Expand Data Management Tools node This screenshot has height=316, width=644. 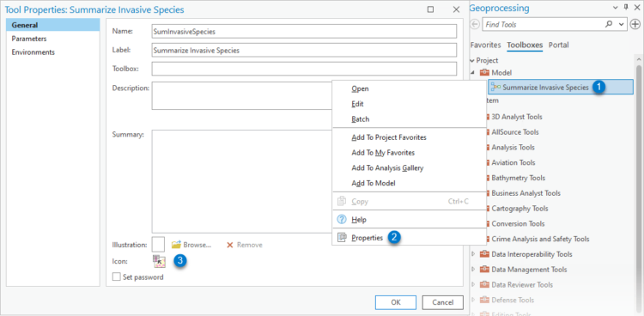point(473,270)
